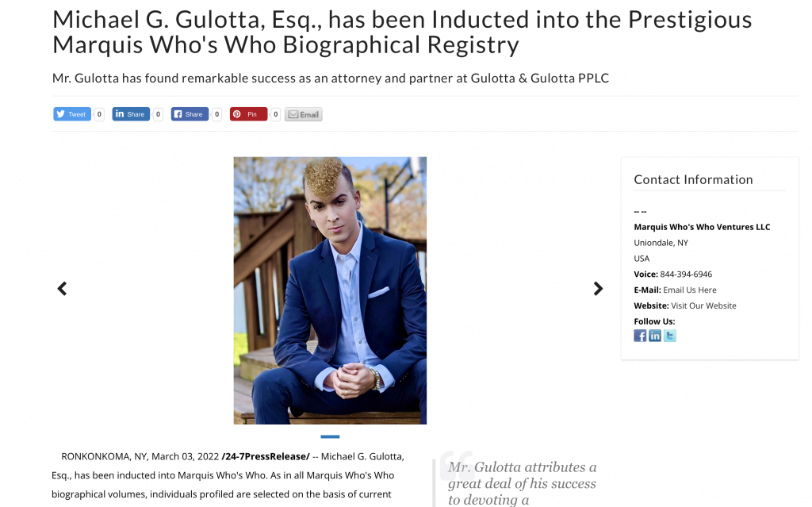812x507 pixels.
Task: Click the phone number 844-394-6946
Action: [x=686, y=274]
